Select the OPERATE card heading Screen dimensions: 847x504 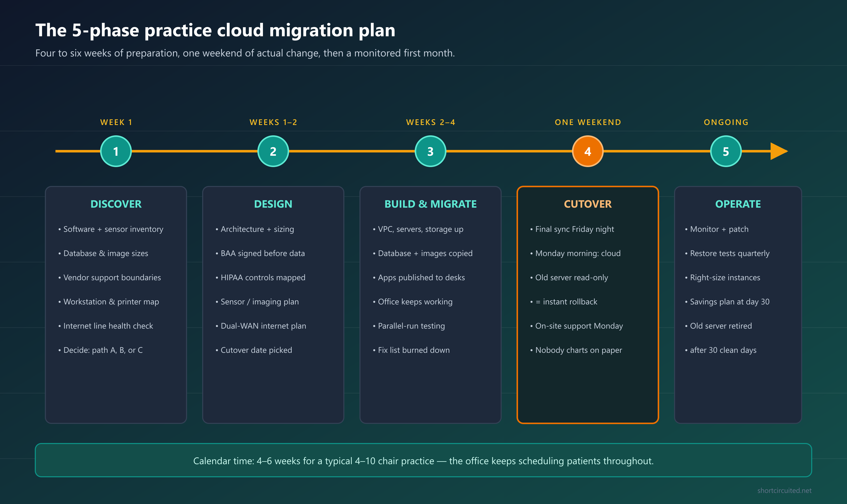pyautogui.click(x=738, y=204)
